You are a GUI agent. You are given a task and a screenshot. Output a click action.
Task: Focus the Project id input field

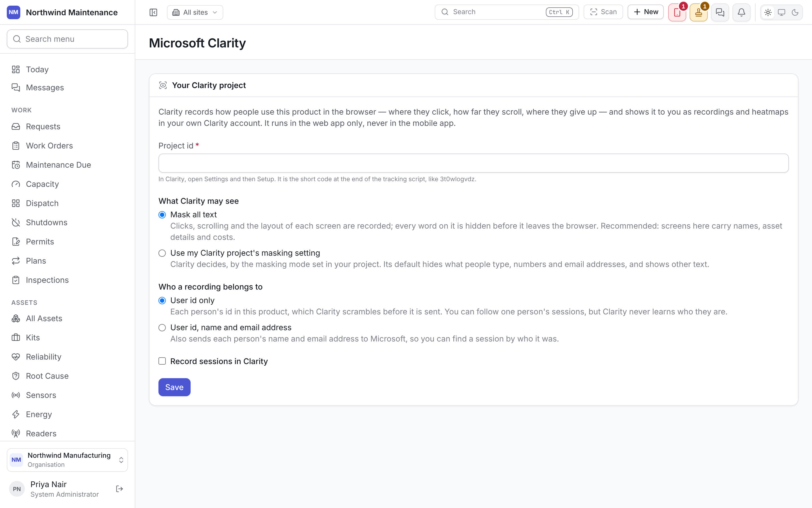(x=473, y=163)
